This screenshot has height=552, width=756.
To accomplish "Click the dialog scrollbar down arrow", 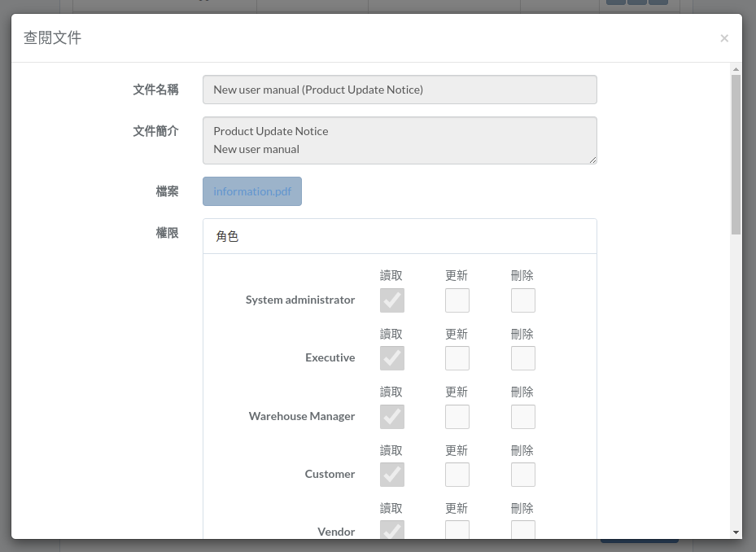I will tap(736, 532).
